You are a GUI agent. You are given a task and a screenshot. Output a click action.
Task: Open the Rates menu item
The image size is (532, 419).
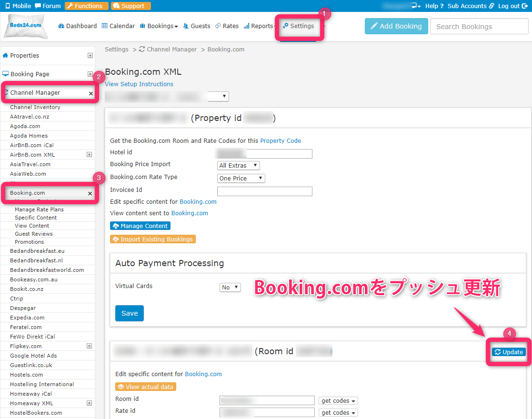pos(227,26)
